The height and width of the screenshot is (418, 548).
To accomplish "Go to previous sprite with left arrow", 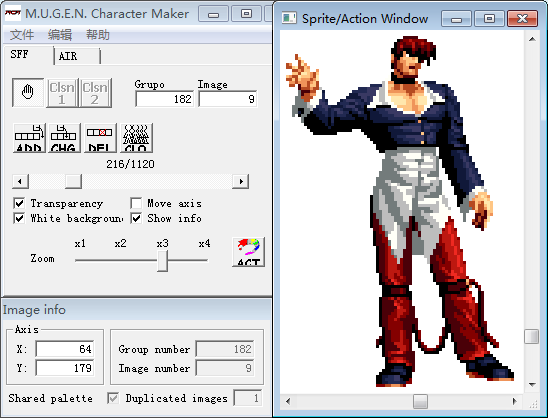I will click(20, 181).
